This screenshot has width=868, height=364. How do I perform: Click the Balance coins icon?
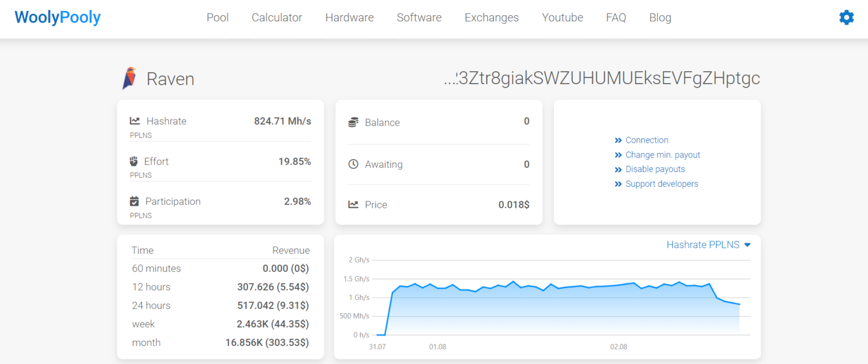[x=352, y=121]
